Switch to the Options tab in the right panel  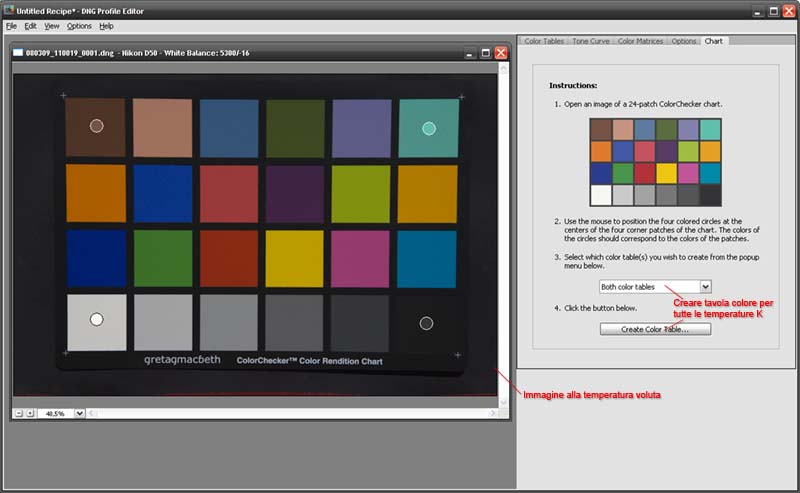coord(684,41)
